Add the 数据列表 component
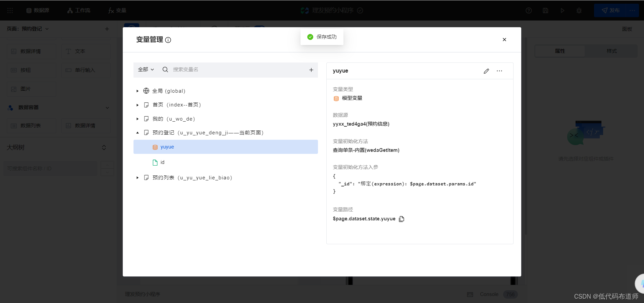 [32, 126]
